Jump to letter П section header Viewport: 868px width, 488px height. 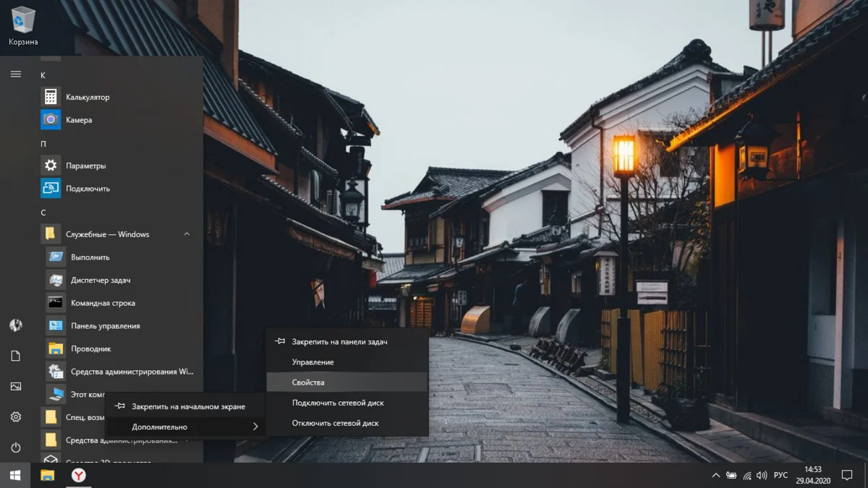point(43,143)
